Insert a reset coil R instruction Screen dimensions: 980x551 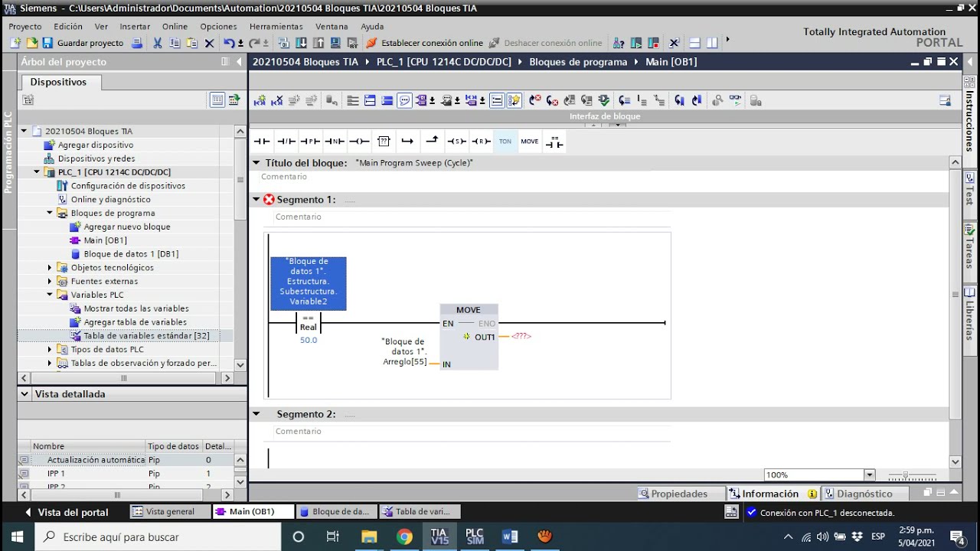(x=481, y=141)
